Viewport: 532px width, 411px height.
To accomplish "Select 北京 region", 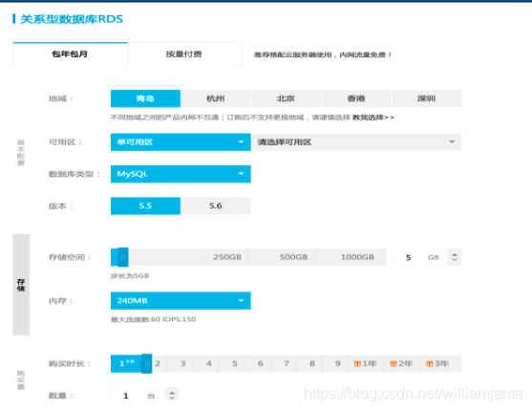I will (x=286, y=98).
